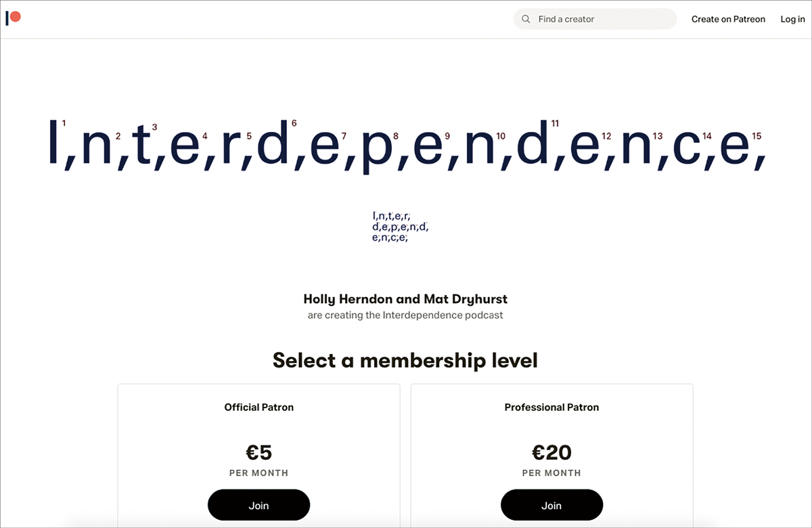Click the Patreon logo icon
This screenshot has height=528, width=812.
coord(14,18)
